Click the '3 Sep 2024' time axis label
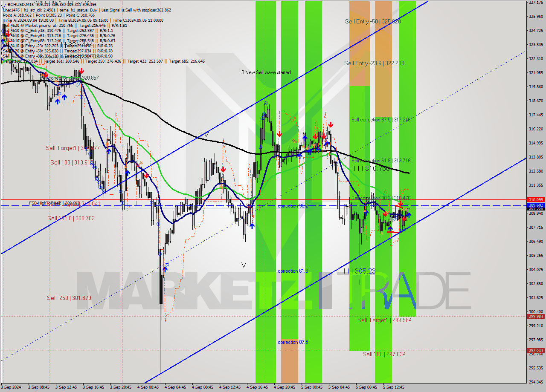 (x=11, y=387)
